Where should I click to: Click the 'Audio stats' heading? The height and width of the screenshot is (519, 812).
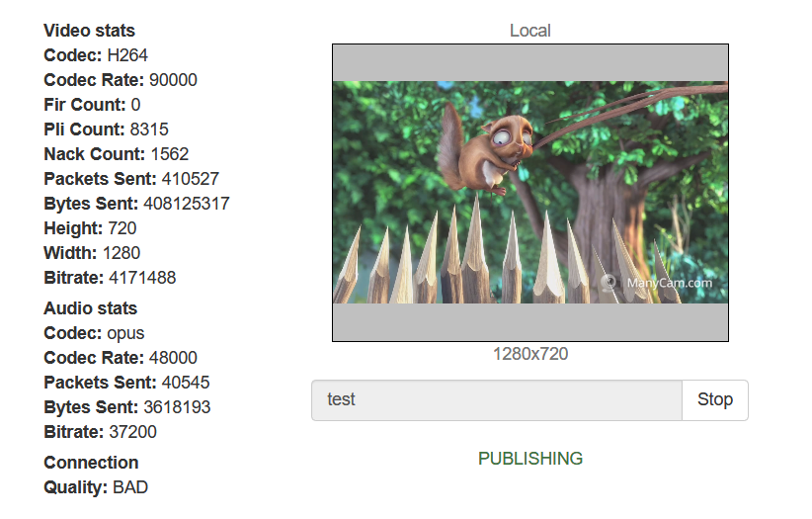tap(90, 308)
